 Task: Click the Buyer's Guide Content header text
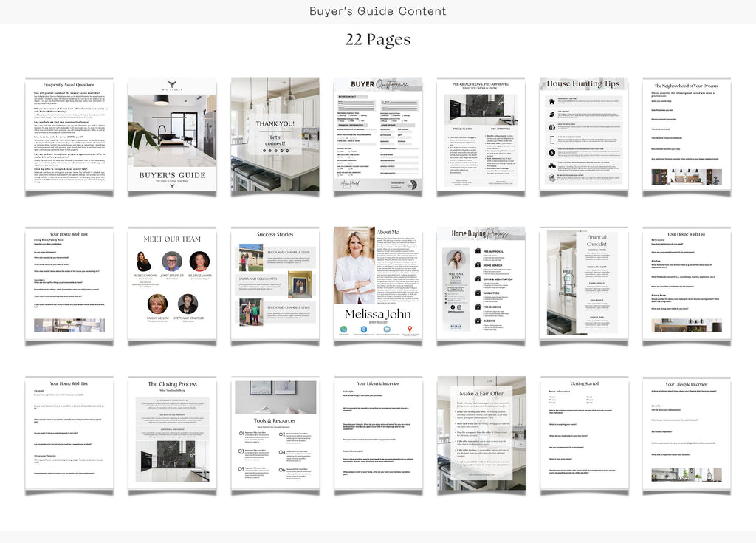[x=378, y=11]
